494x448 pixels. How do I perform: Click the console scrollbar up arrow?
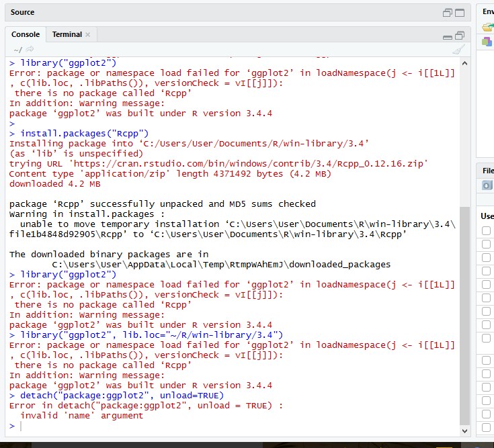click(464, 63)
